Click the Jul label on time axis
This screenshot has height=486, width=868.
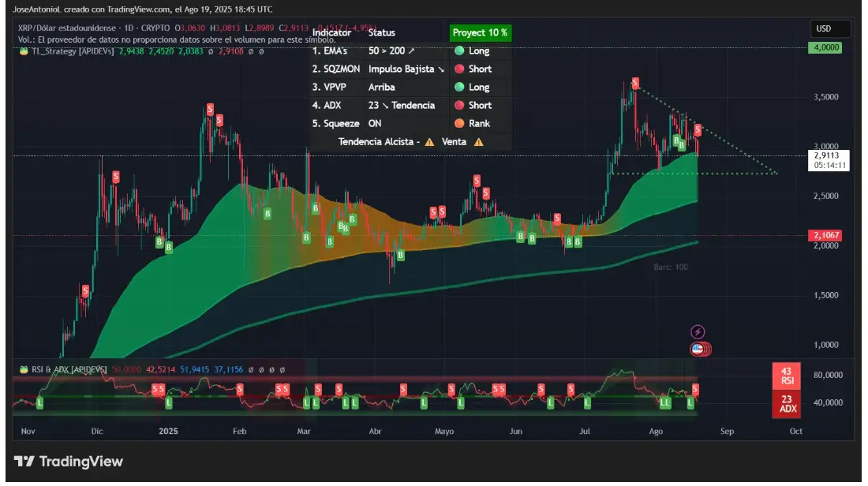[585, 432]
